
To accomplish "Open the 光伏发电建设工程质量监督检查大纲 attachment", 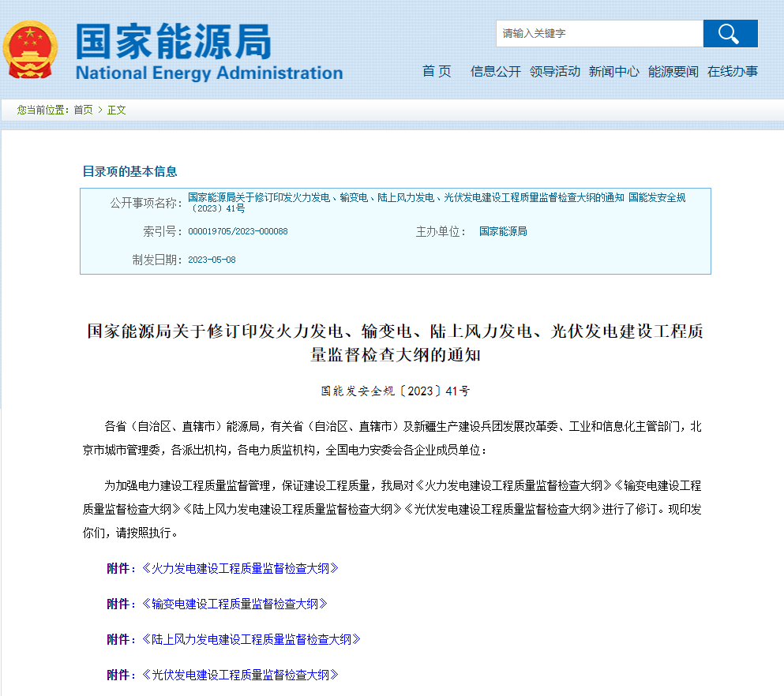I will click(x=240, y=675).
